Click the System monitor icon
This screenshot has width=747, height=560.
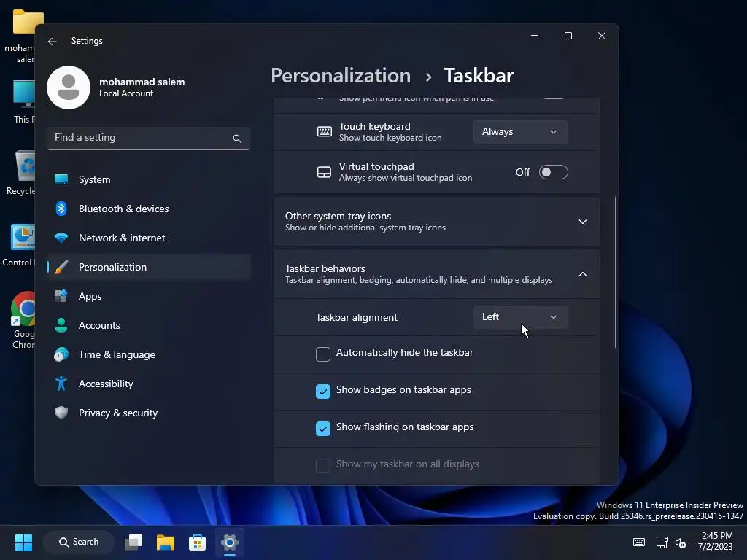(x=61, y=179)
